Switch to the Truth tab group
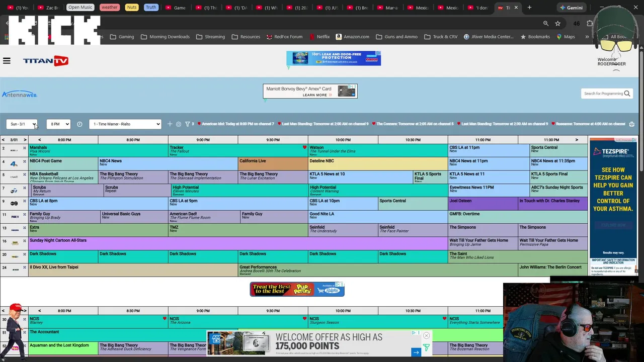The width and height of the screenshot is (644, 362). (x=151, y=8)
